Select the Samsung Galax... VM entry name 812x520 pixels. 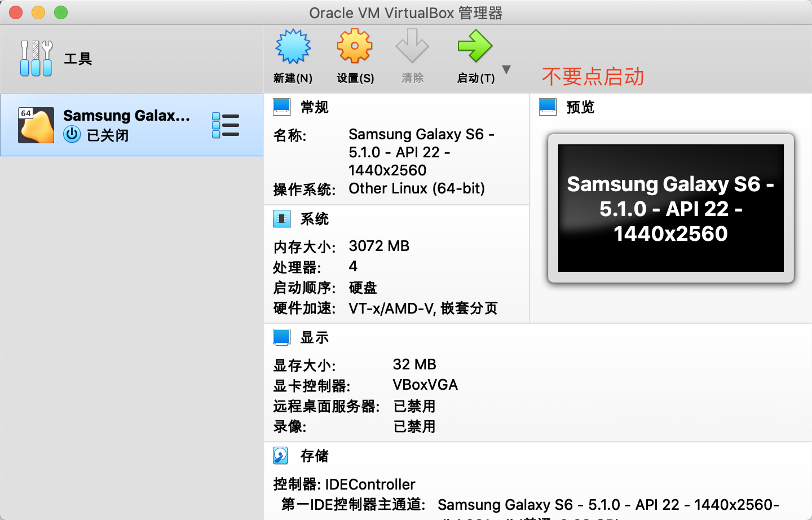point(126,116)
